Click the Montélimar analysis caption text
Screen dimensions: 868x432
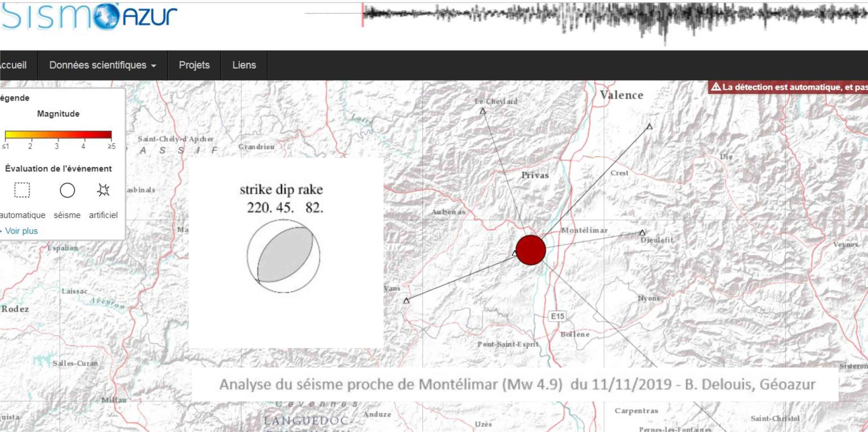(x=517, y=384)
